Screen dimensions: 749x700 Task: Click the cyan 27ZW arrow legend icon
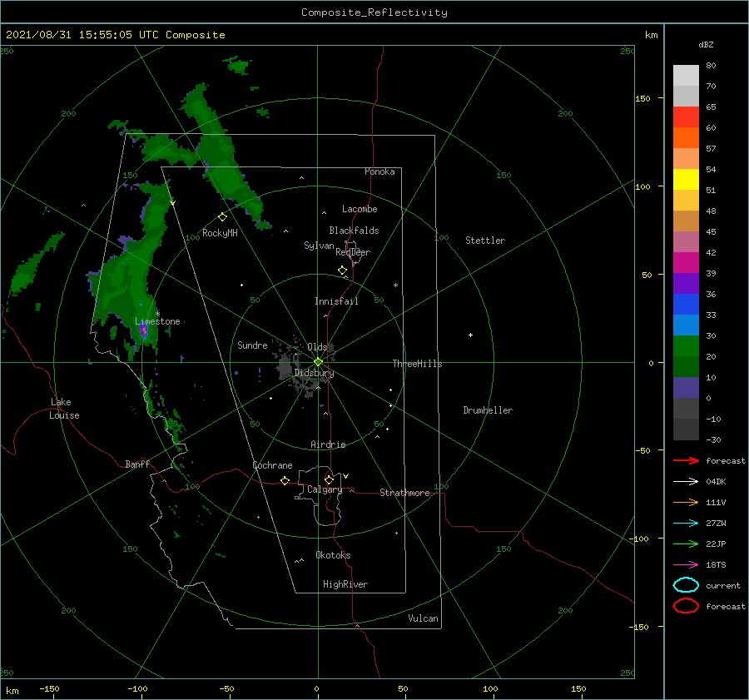click(686, 524)
